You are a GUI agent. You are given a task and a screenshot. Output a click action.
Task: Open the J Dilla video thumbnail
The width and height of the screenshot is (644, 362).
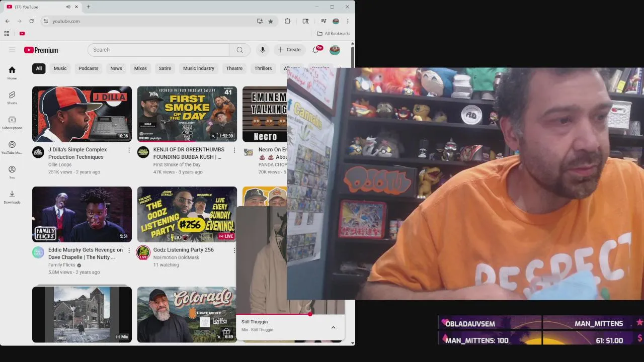82,114
